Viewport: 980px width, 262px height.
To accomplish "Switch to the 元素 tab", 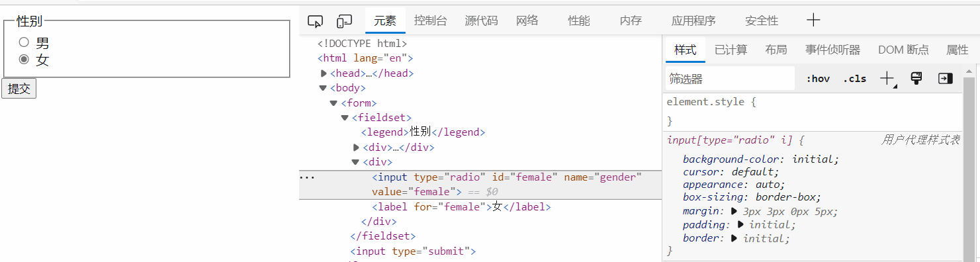I will click(x=385, y=21).
